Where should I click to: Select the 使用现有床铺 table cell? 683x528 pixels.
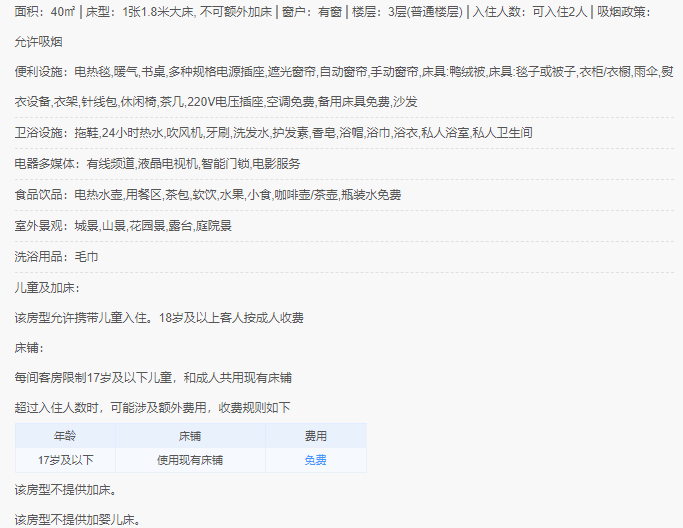click(190, 460)
